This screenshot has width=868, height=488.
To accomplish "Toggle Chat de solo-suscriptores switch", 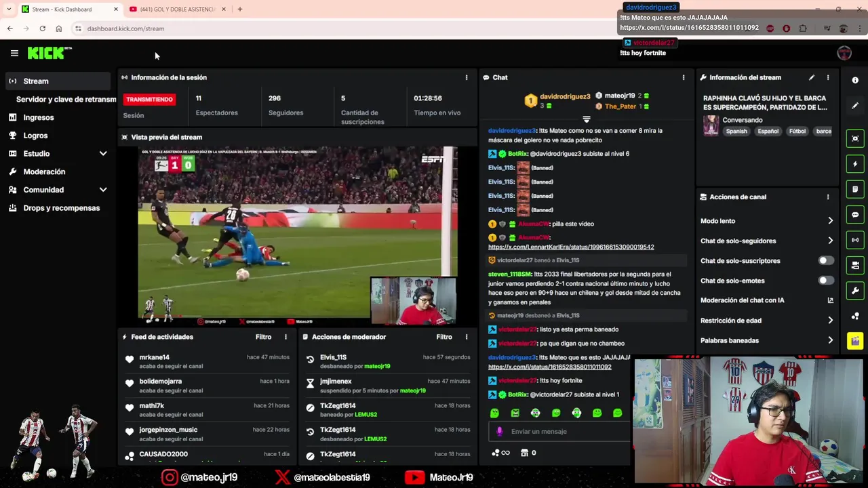I will 825,260.
